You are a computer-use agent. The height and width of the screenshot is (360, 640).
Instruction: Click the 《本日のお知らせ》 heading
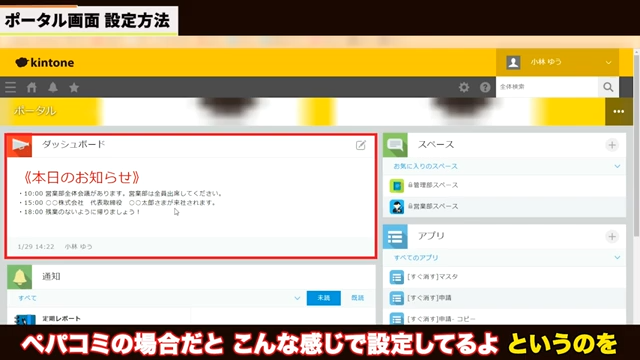(x=81, y=178)
